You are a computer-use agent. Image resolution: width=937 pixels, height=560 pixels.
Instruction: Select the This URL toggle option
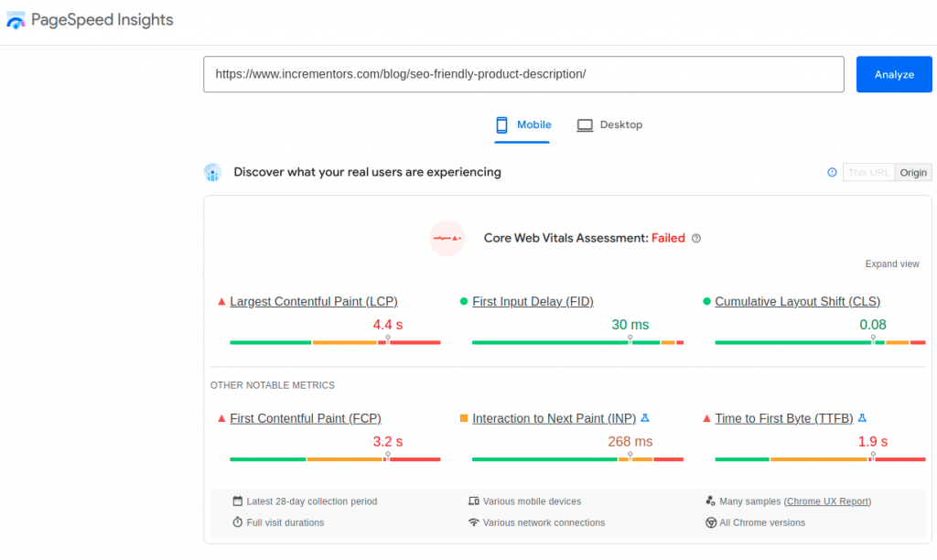[x=869, y=173]
